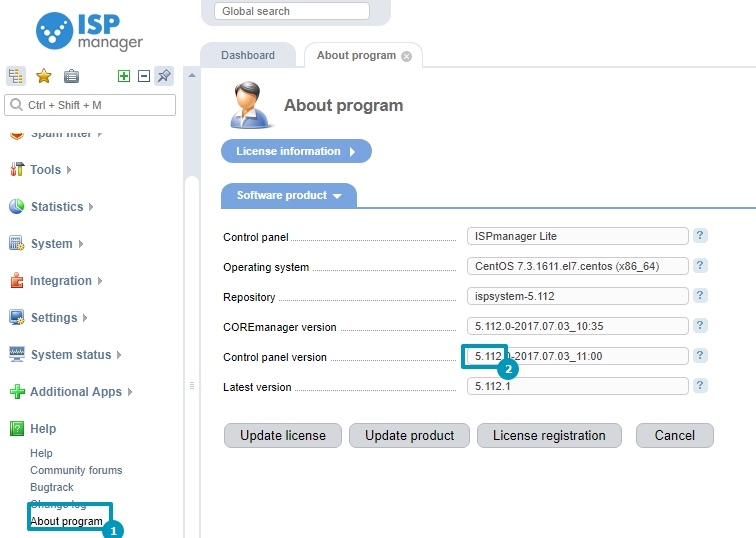The image size is (756, 538).
Task: Click the About program user avatar icon
Action: tap(250, 106)
